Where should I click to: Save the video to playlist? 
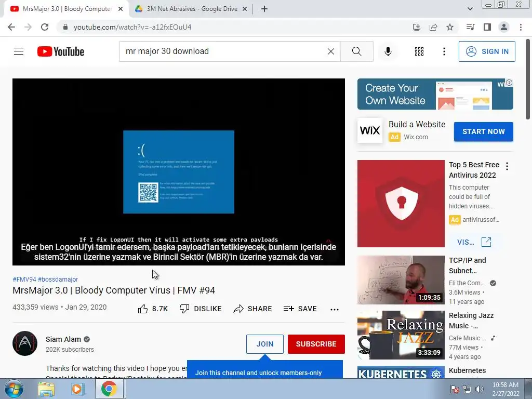(300, 309)
